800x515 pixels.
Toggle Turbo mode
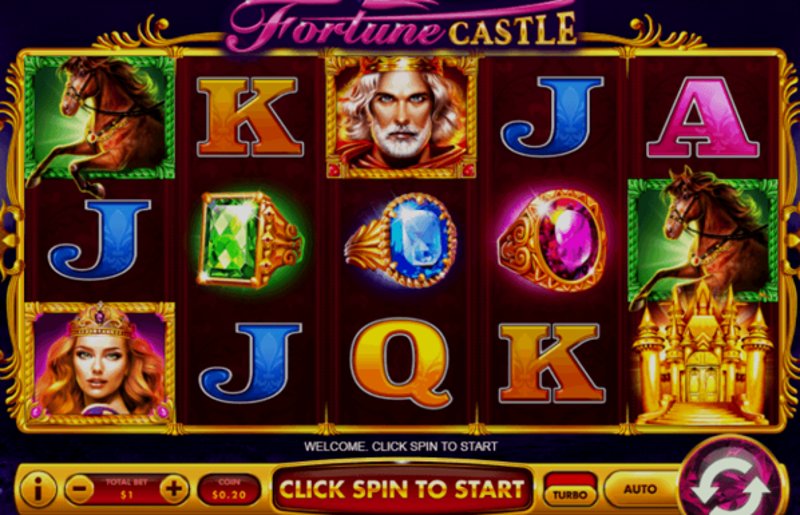(x=569, y=489)
